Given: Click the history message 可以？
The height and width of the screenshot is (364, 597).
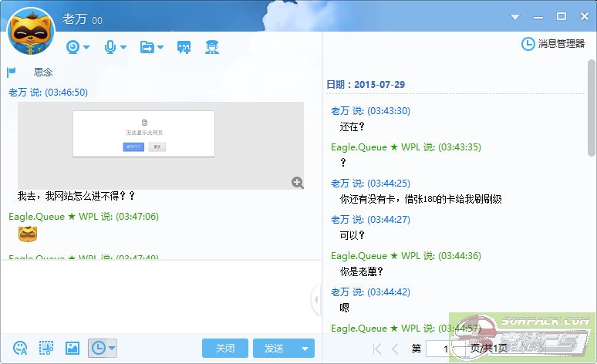Looking at the screenshot, I should (352, 235).
